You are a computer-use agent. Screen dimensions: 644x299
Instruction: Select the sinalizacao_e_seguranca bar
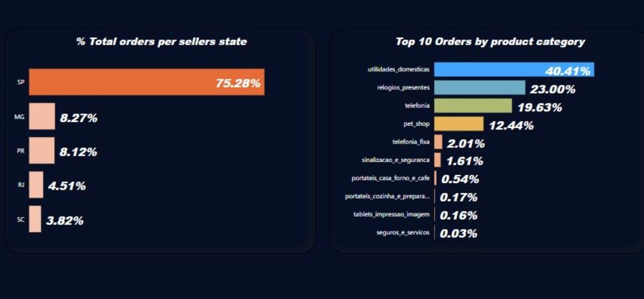click(437, 160)
